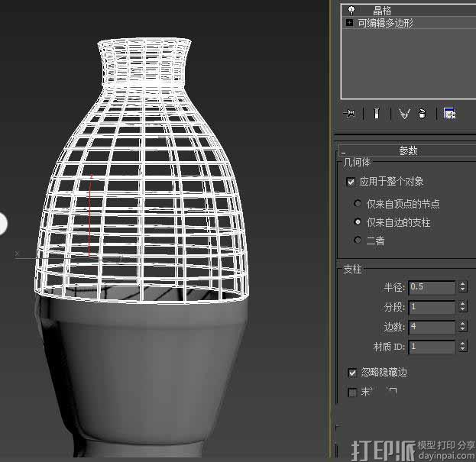Screen dimensions: 476x462
Task: Choose the 二者 radio option
Action: [358, 241]
